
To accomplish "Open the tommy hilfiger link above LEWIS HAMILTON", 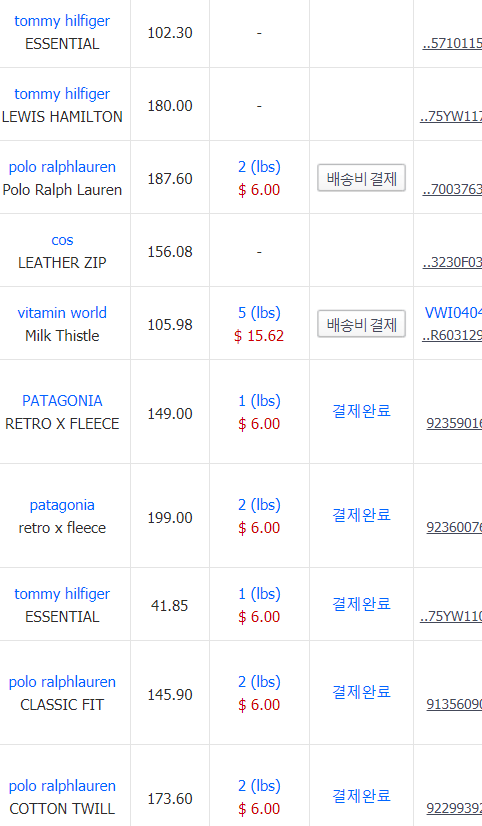I will [x=62, y=94].
